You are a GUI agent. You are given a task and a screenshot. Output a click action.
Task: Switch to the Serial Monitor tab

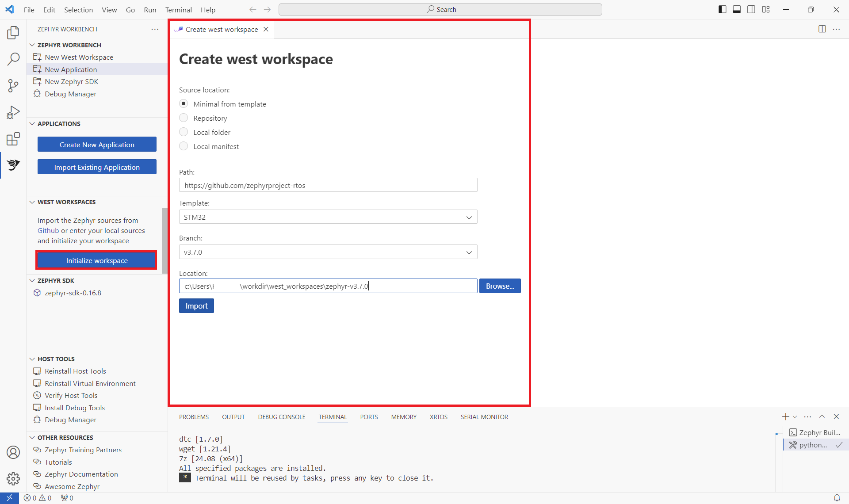[484, 416]
